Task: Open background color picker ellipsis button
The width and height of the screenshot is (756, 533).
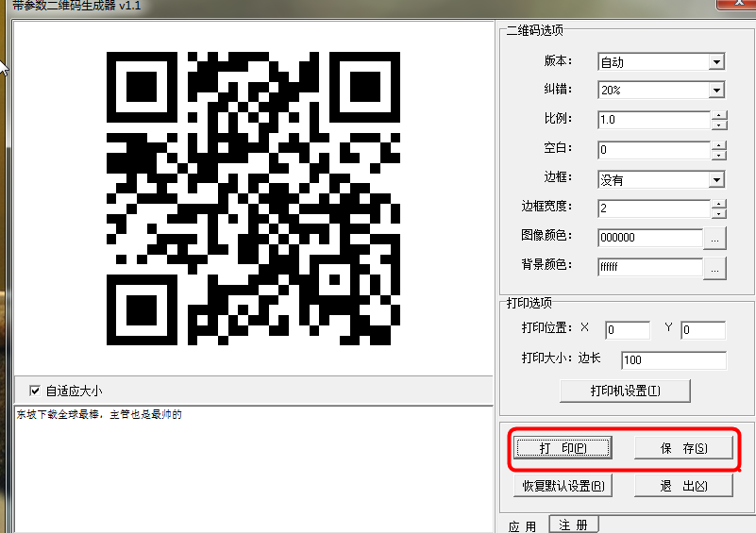Action: (714, 269)
